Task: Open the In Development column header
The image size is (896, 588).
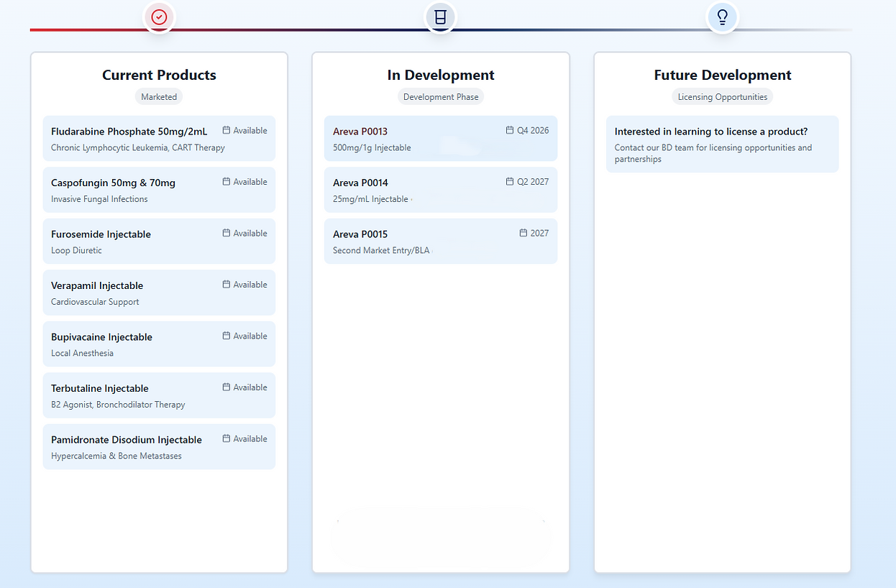Action: click(440, 75)
